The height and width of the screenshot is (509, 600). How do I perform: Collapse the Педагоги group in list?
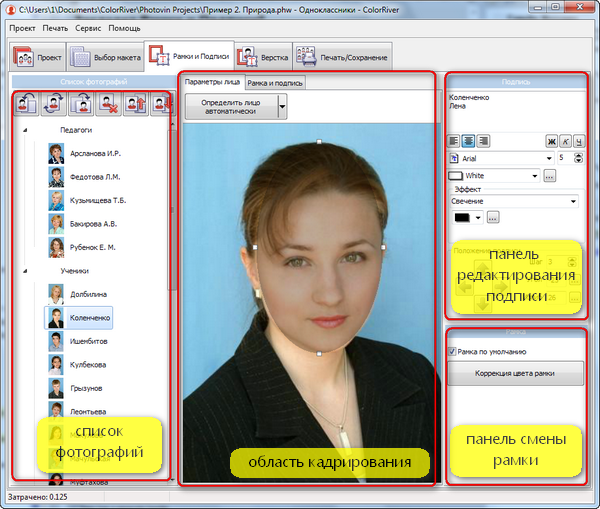coord(25,130)
